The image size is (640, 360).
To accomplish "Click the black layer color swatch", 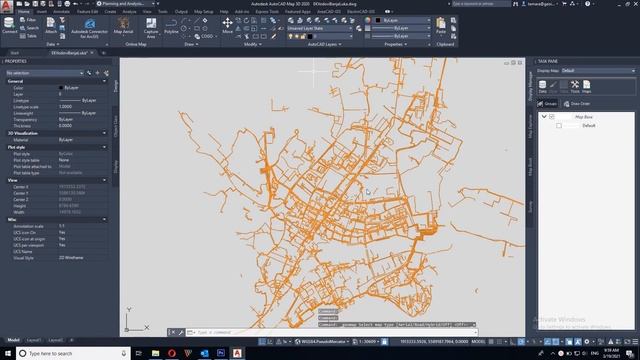I will pos(310,36).
